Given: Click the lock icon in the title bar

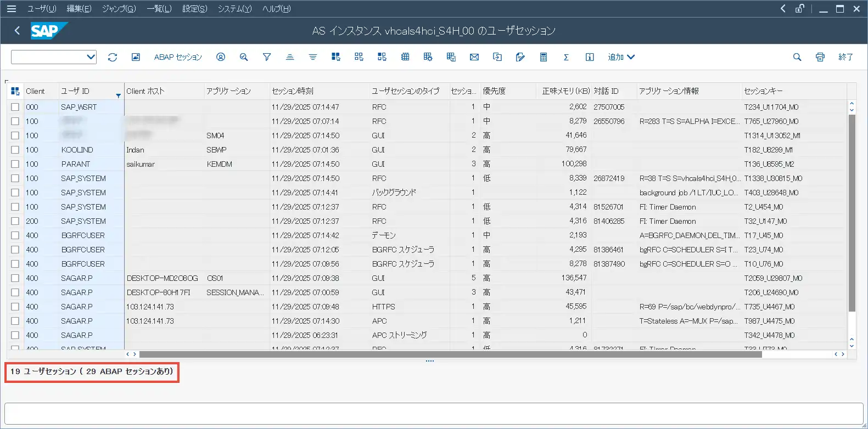Looking at the screenshot, I should tap(800, 9).
